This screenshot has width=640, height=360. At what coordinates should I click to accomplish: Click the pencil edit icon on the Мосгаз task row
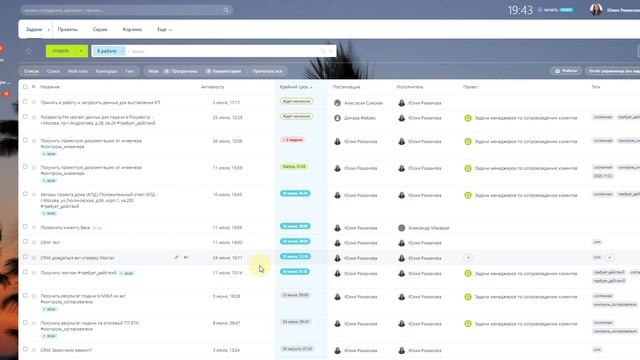tap(176, 257)
